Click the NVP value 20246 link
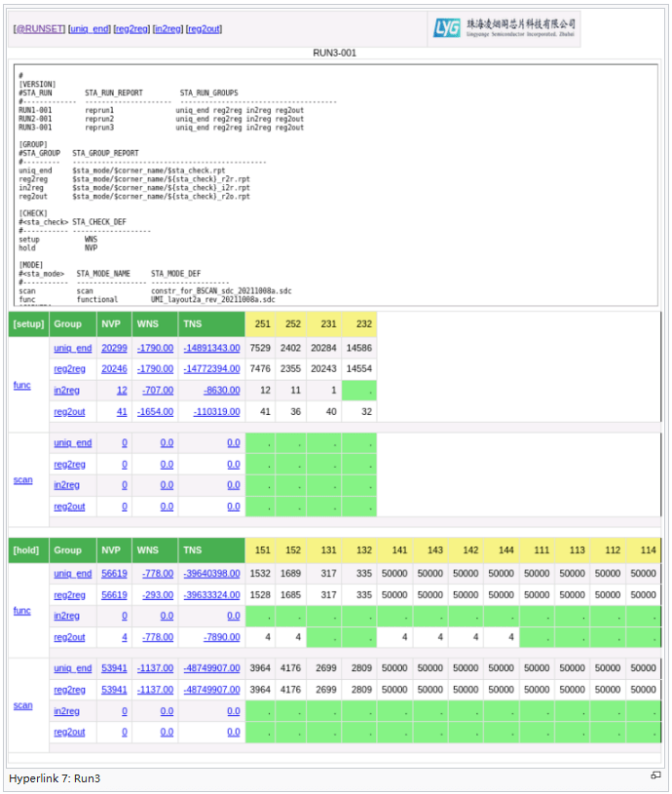 (x=114, y=369)
